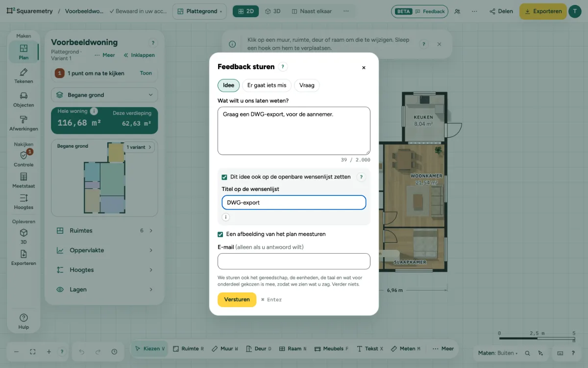Open the Plattegrond dropdown

point(199,11)
